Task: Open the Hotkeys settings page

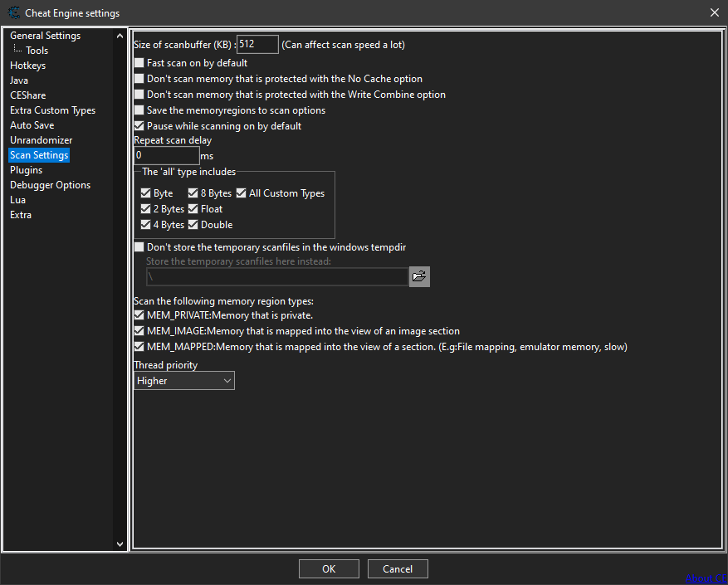Action: tap(27, 66)
